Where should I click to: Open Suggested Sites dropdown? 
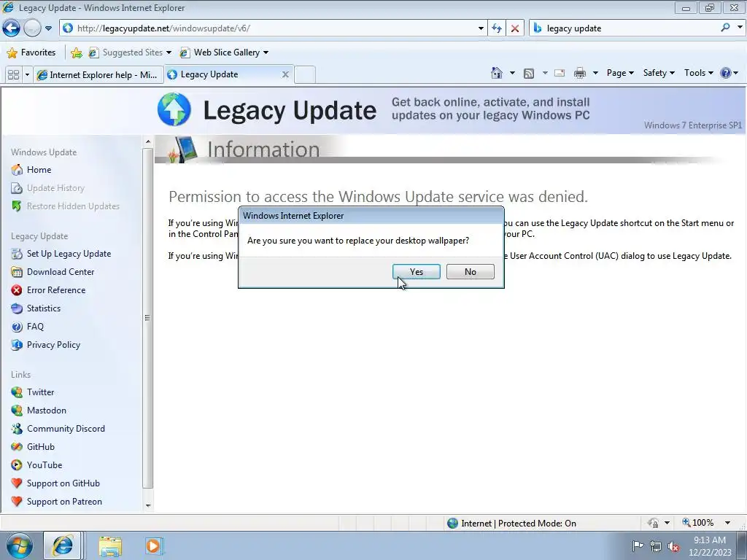130,52
